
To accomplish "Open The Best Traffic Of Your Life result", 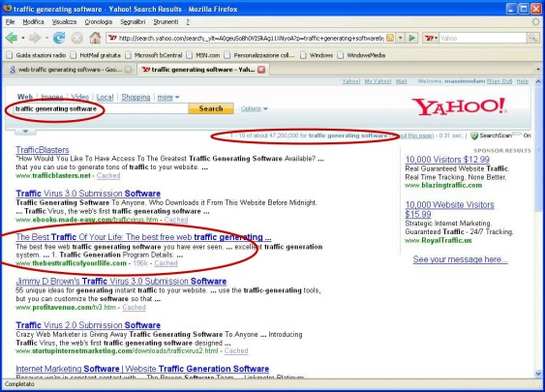I will click(143, 237).
